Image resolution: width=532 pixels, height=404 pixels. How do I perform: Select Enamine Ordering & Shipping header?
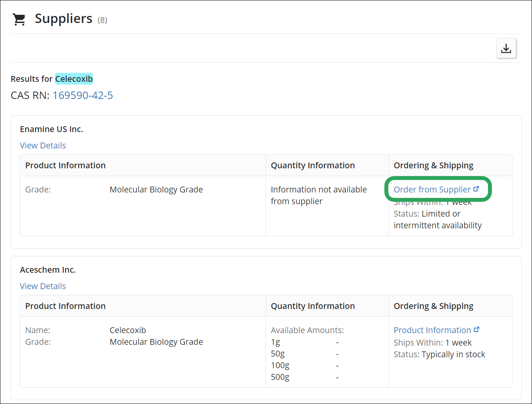click(x=433, y=165)
